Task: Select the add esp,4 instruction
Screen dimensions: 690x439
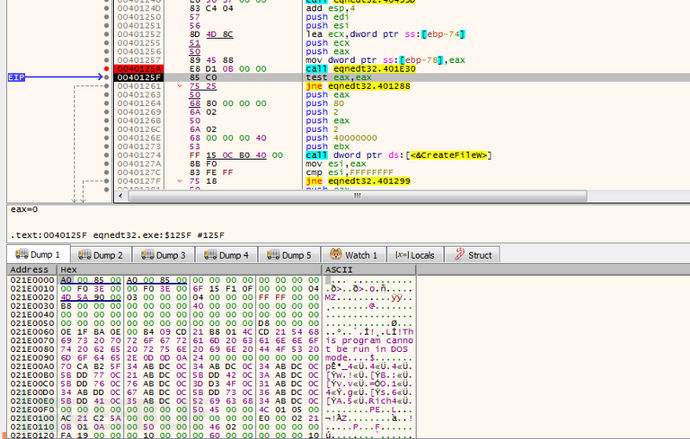Action: (x=330, y=8)
